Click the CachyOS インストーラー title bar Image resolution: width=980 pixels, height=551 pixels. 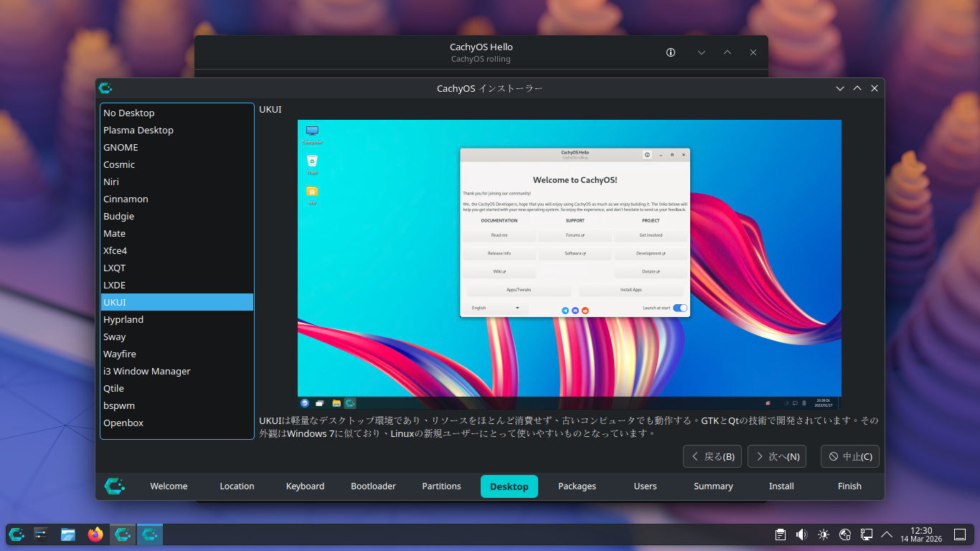point(490,88)
